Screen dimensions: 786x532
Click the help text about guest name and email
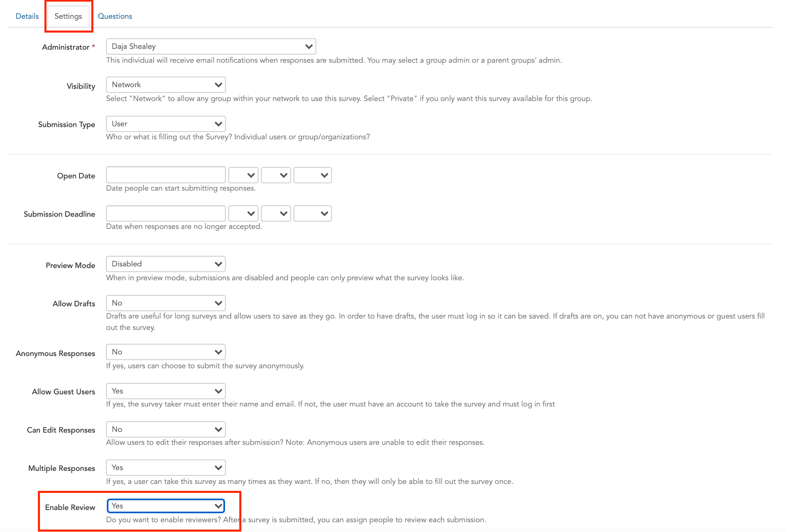(331, 404)
